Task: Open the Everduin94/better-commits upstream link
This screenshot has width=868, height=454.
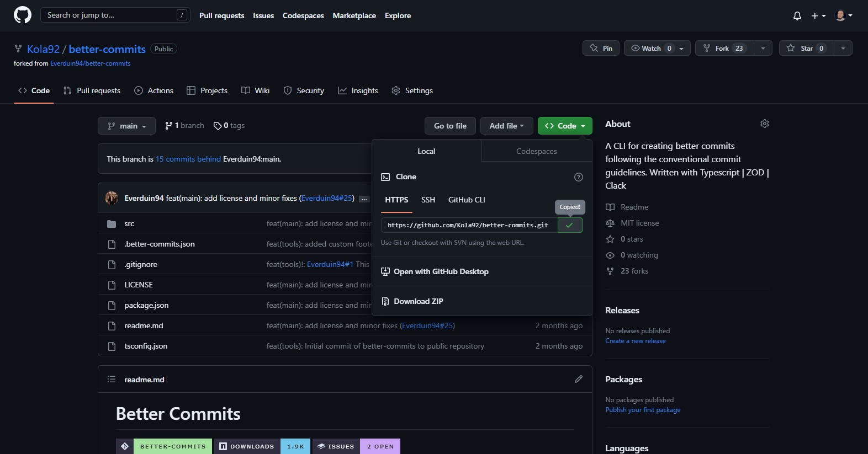Action: 91,63
